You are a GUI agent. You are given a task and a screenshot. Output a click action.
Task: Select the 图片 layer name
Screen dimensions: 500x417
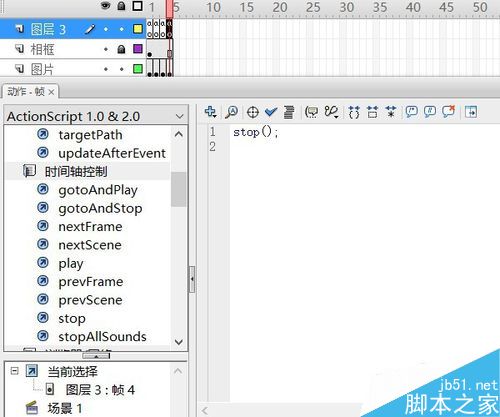[42, 69]
